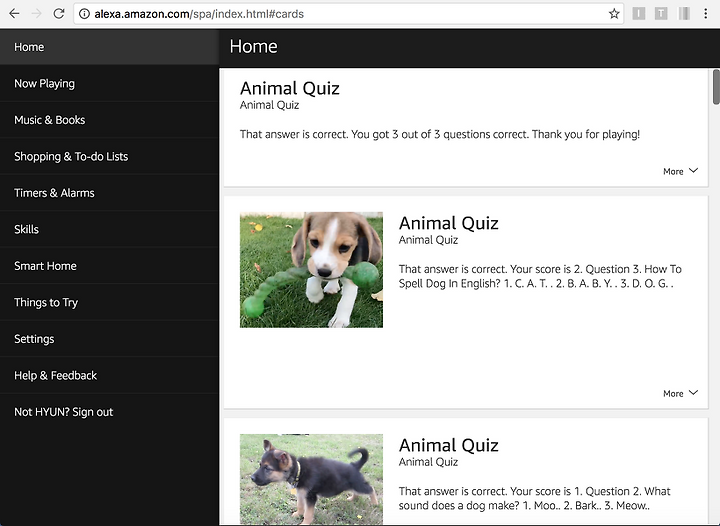The width and height of the screenshot is (720, 526).
Task: Click Not HYUN? Sign out
Action: tap(109, 412)
